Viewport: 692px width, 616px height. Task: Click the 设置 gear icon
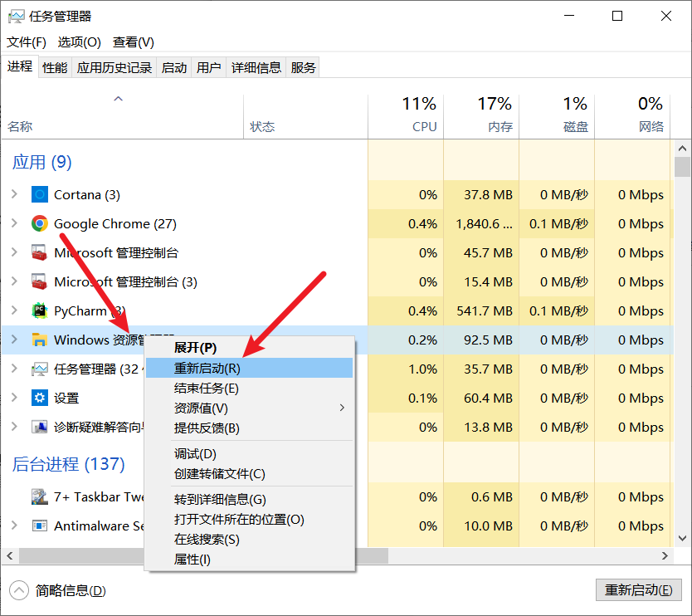pos(39,398)
